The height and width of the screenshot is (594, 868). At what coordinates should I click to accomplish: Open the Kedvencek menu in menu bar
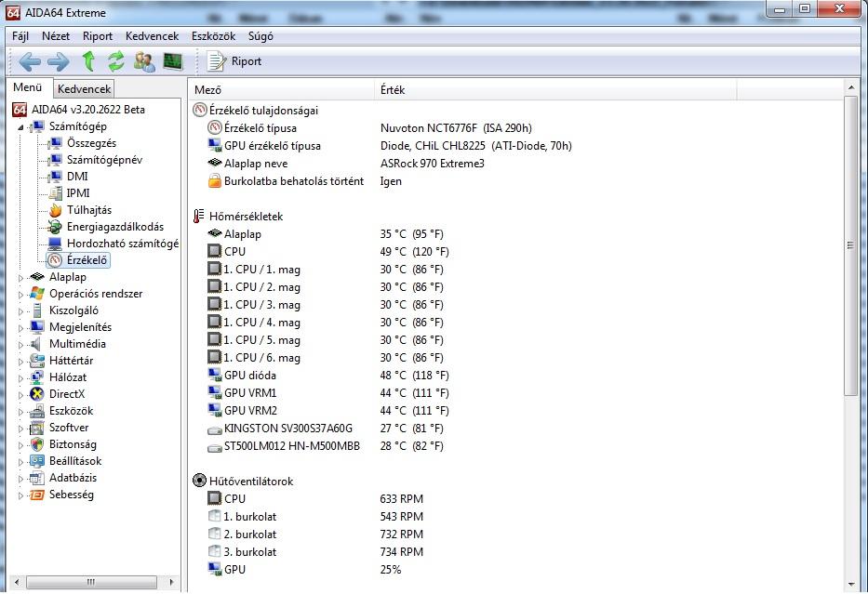[x=153, y=36]
